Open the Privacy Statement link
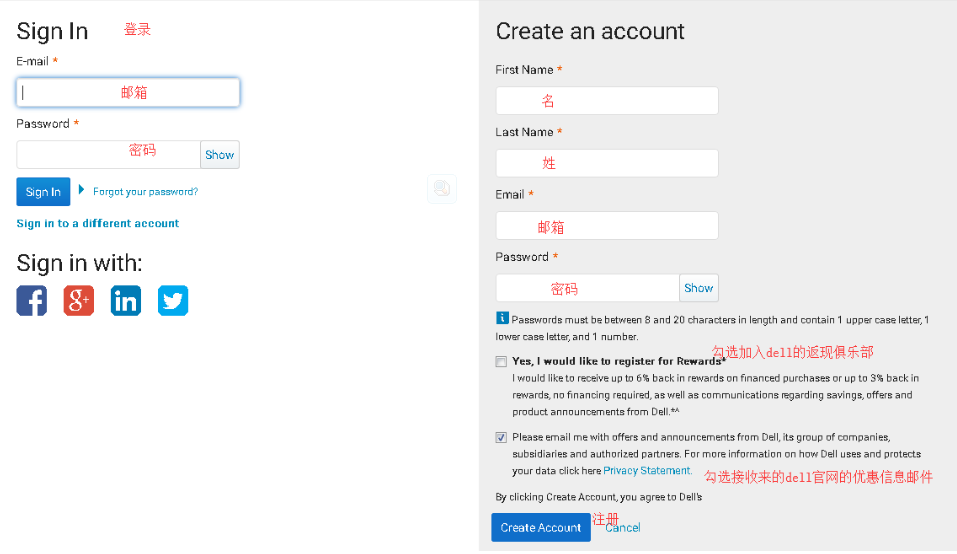 click(647, 470)
